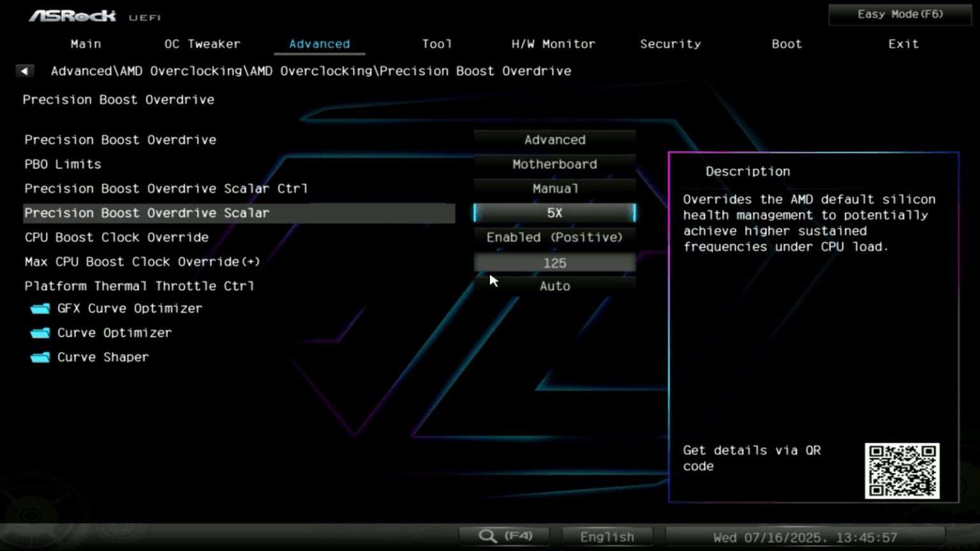This screenshot has height=551, width=980.
Task: Open PBO Limits dropdown showing Motherboard
Action: (554, 164)
